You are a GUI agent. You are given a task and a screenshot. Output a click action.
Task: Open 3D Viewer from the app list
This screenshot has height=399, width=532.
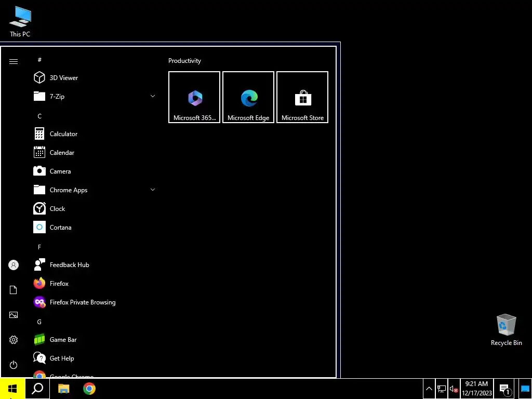click(95, 78)
